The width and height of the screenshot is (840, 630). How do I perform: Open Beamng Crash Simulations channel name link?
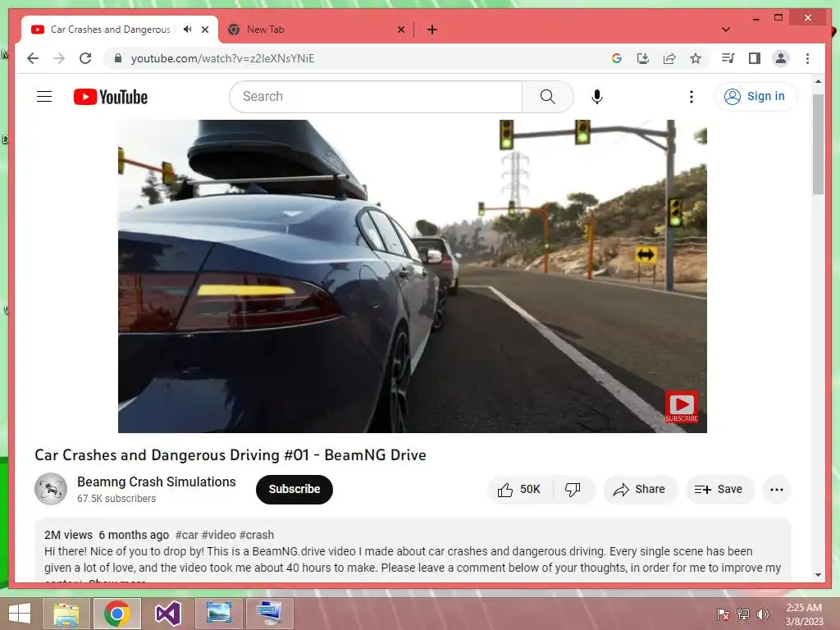(x=157, y=482)
